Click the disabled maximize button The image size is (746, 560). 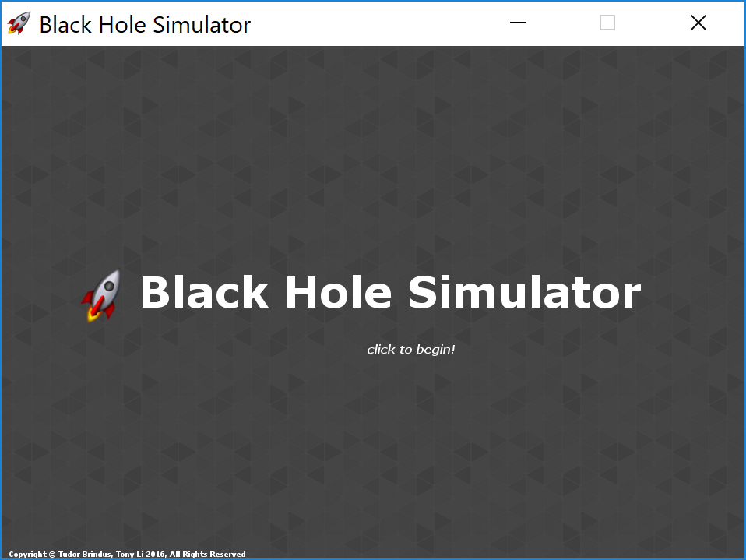[x=607, y=23]
